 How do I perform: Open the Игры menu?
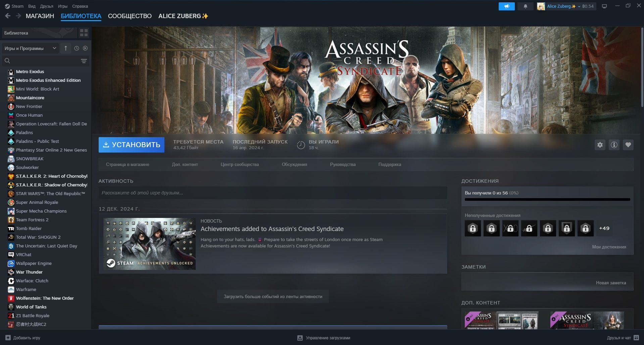tap(63, 6)
